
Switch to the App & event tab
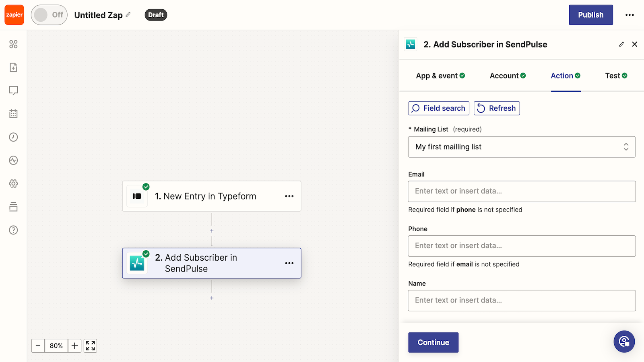[440, 76]
